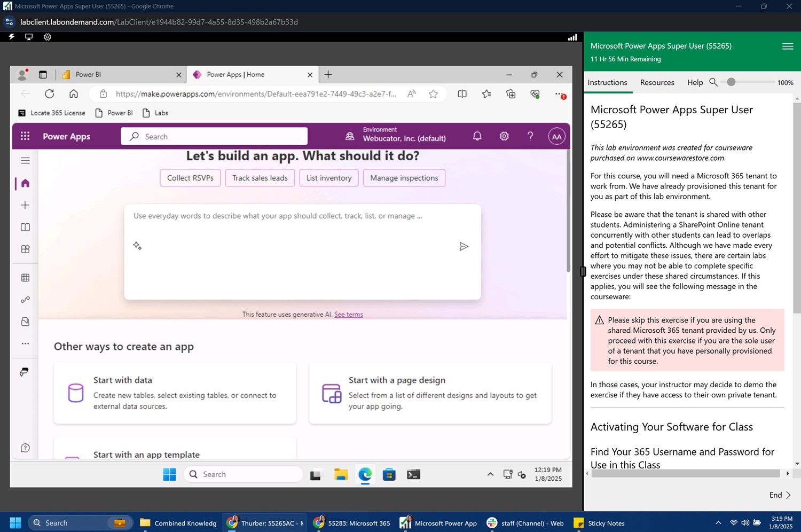
Task: Click the Edge home button
Action: coord(74,93)
